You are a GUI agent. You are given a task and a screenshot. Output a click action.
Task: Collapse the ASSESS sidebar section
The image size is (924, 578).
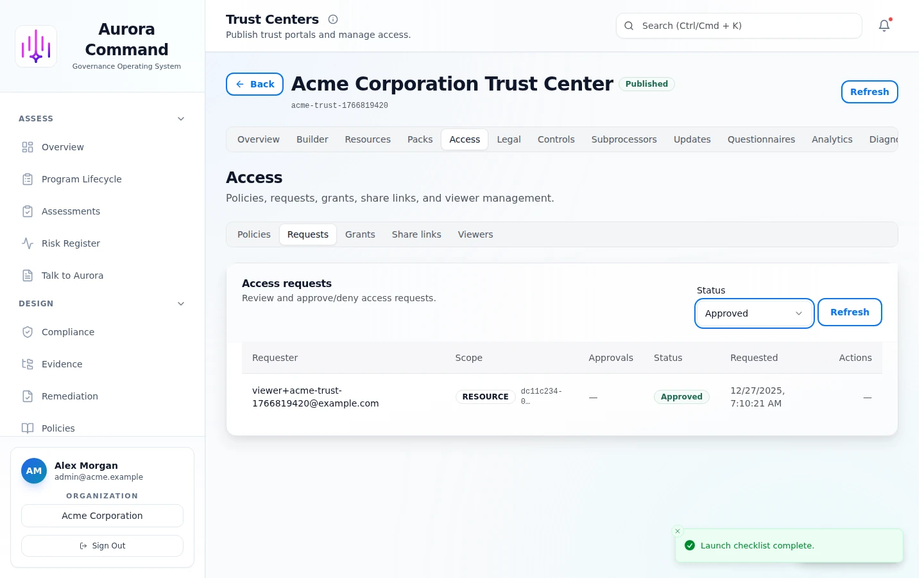(181, 119)
